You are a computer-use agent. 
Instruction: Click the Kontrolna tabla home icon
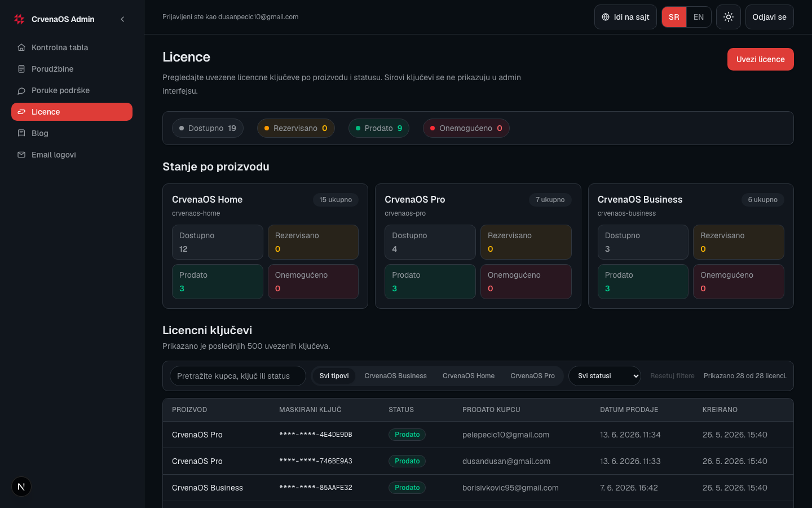(21, 47)
